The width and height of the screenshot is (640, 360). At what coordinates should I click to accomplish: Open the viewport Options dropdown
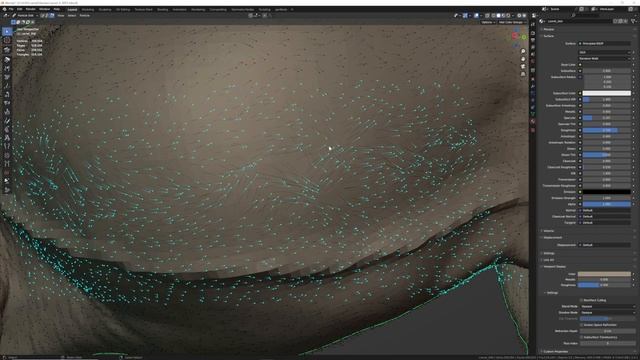tap(488, 22)
